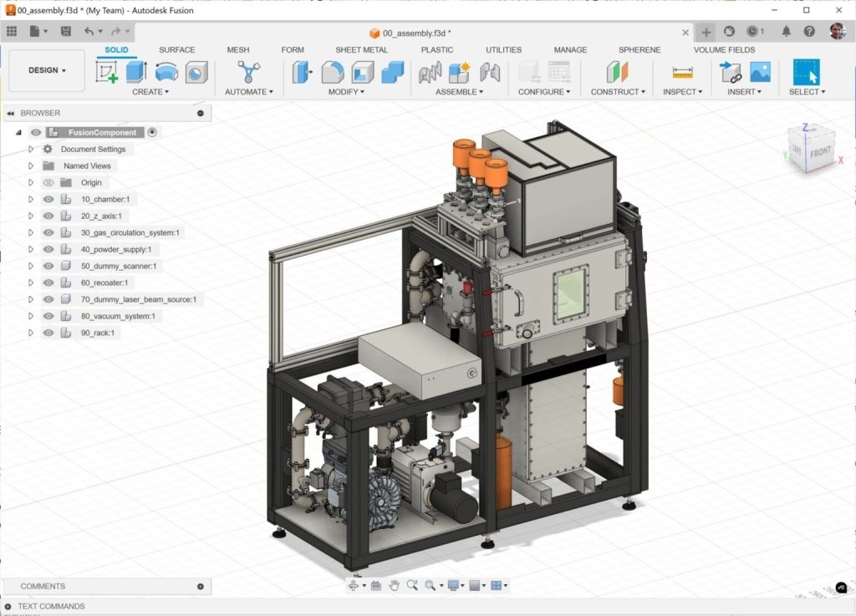Open the notifications bell
Viewport: 856px width, 616px height.
coord(786,32)
